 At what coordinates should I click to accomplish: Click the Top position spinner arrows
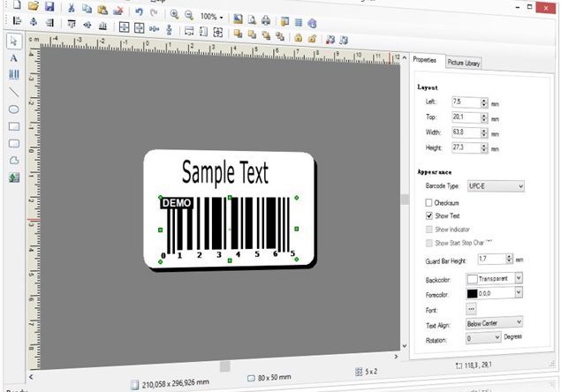click(484, 117)
